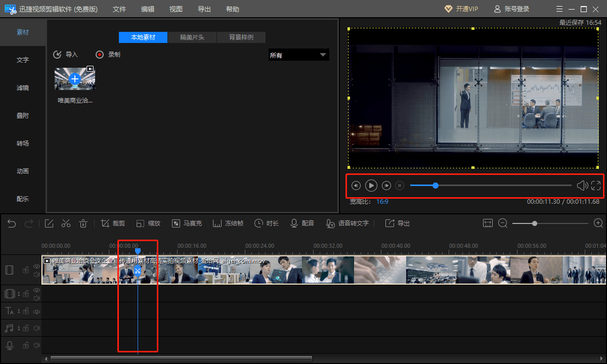
Task: Open the 帮助 menu
Action: coord(232,9)
